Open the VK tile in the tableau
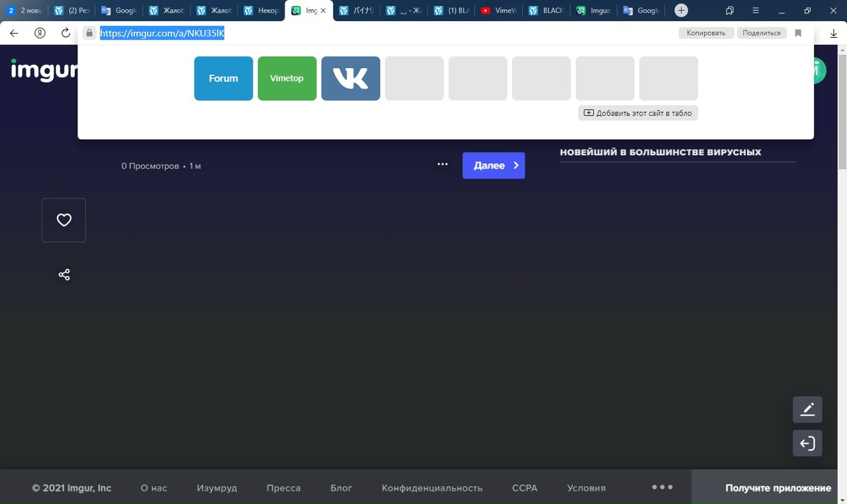 pos(351,78)
